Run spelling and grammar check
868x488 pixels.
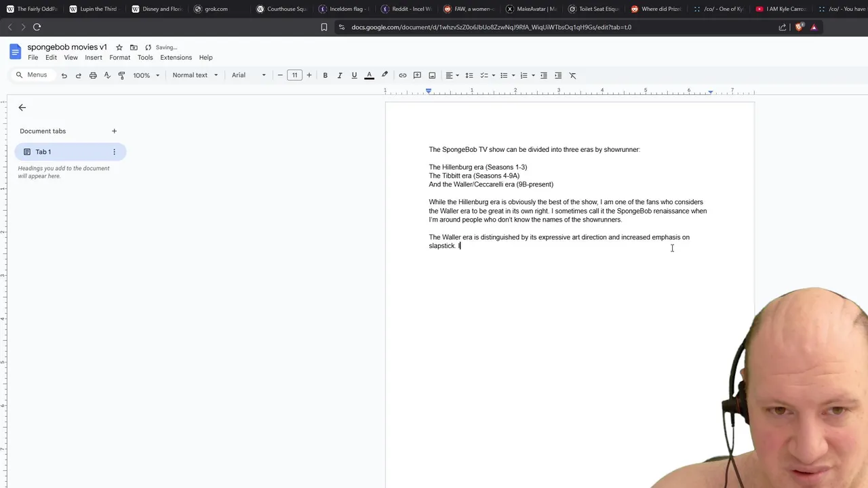107,75
